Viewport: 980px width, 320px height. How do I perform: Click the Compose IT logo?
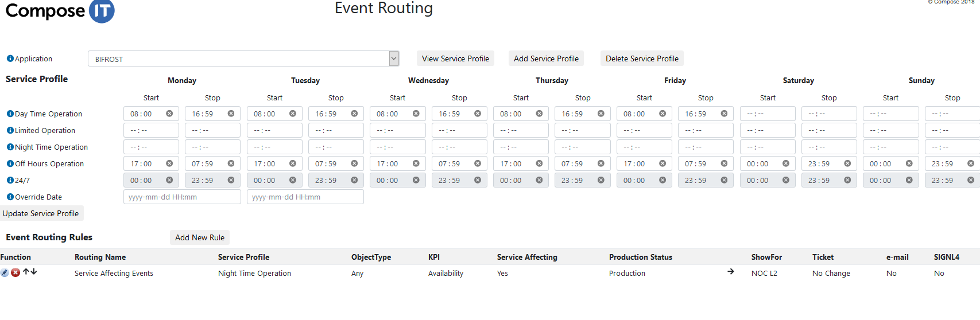click(x=60, y=11)
